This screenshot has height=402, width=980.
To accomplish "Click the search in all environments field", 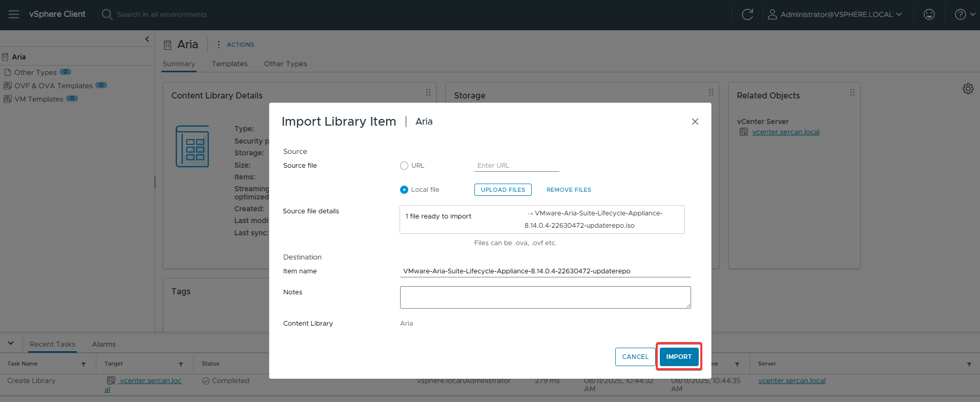I will click(162, 14).
